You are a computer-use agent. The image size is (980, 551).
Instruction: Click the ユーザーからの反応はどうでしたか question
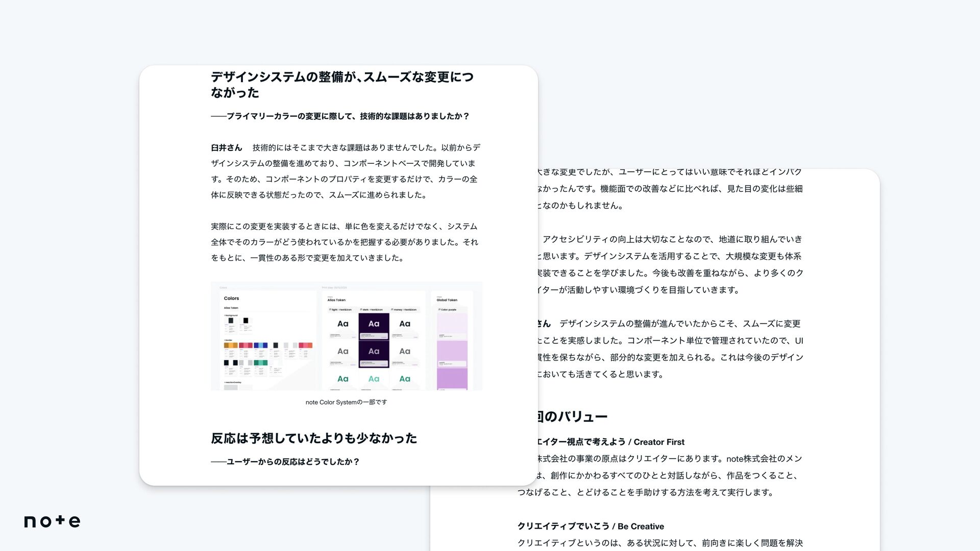[x=285, y=462]
